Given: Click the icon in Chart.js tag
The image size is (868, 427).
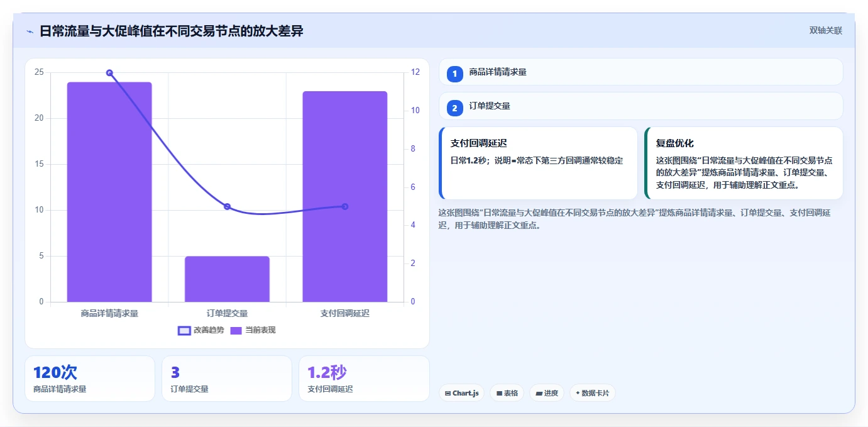Looking at the screenshot, I should [x=448, y=393].
